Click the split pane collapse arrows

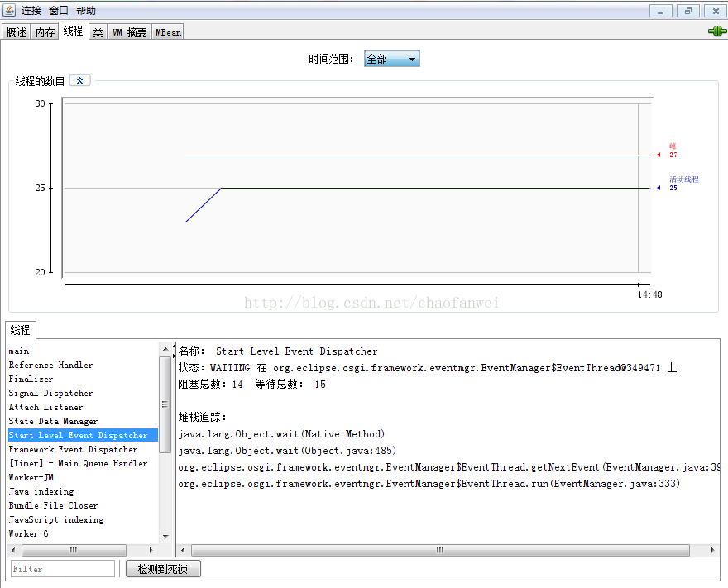174,351
